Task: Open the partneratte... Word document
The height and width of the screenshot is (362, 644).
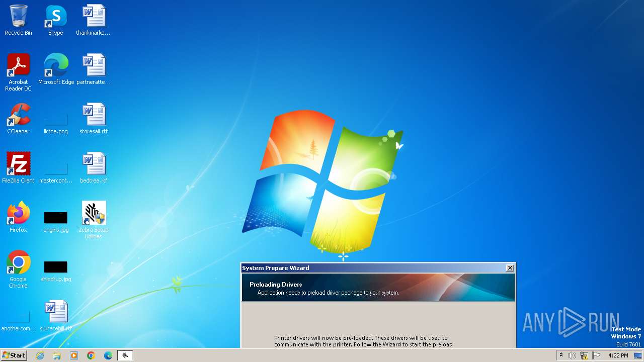Action: pos(94,69)
